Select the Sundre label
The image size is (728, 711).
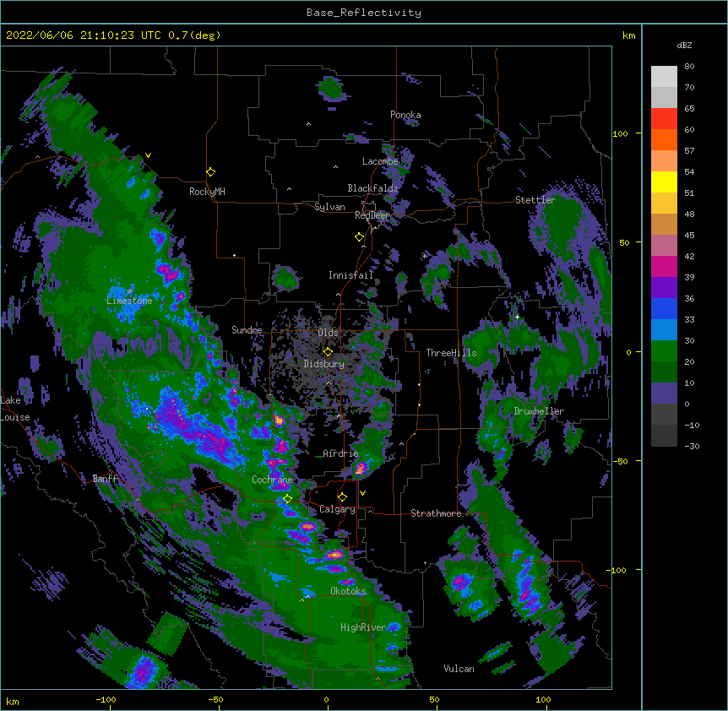pyautogui.click(x=247, y=330)
